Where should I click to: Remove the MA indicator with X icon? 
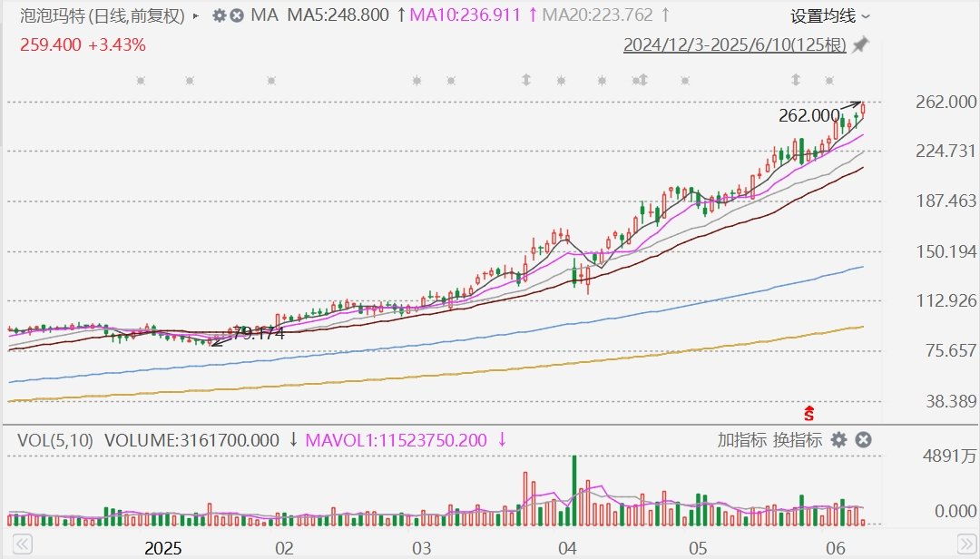(x=236, y=15)
